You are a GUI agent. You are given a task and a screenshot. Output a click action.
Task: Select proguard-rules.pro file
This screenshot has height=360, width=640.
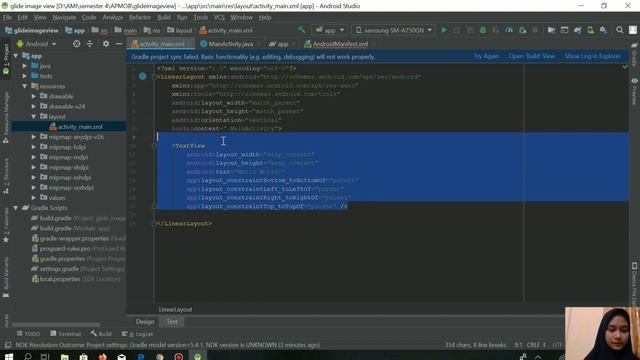pyautogui.click(x=65, y=249)
